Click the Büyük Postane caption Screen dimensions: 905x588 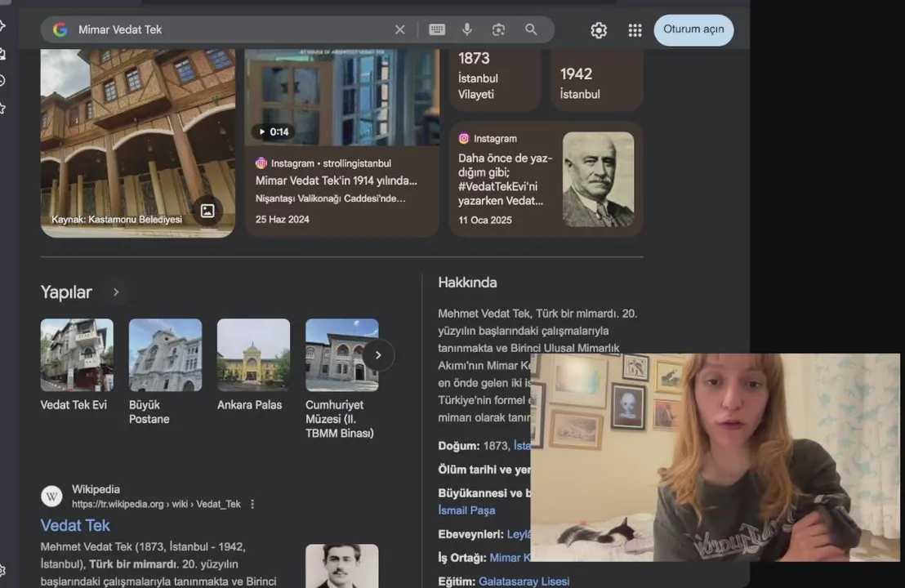click(x=149, y=412)
